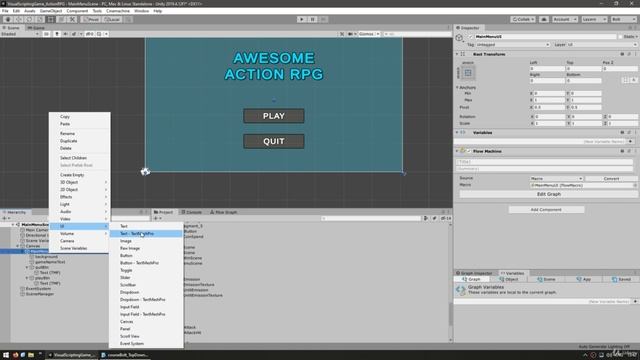The height and width of the screenshot is (360, 640).
Task: Select the Scene variables tab
Action: coord(546,279)
